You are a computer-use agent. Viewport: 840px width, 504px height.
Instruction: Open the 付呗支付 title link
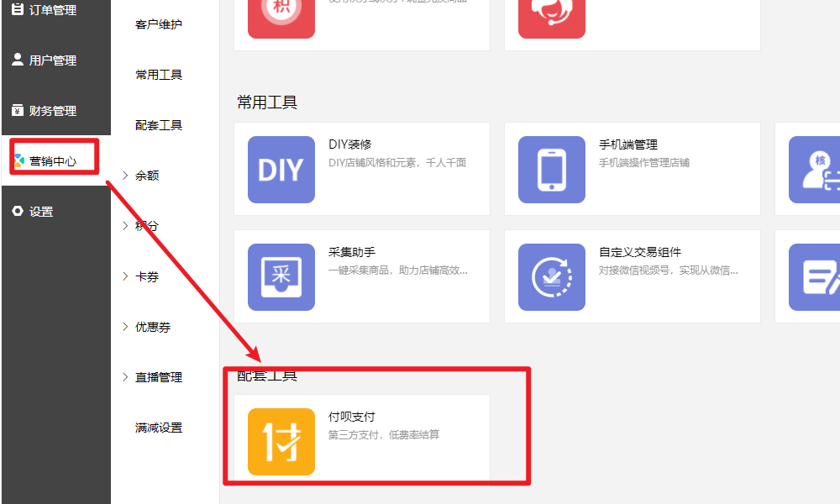351,417
